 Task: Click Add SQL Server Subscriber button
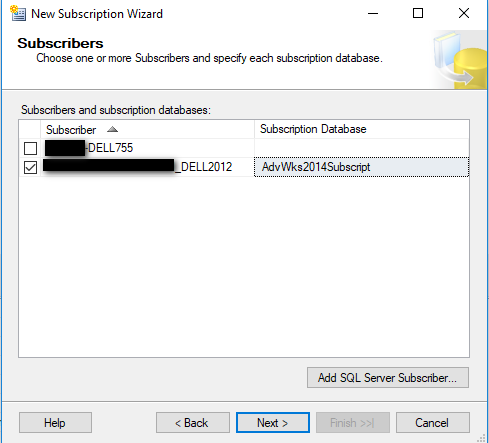pos(388,378)
